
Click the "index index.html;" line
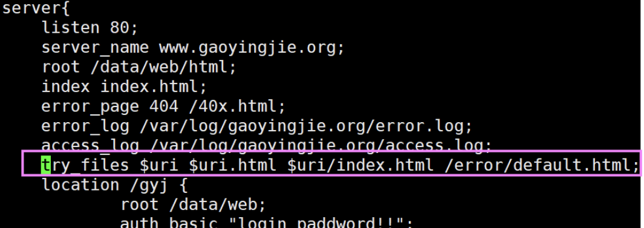[124, 87]
